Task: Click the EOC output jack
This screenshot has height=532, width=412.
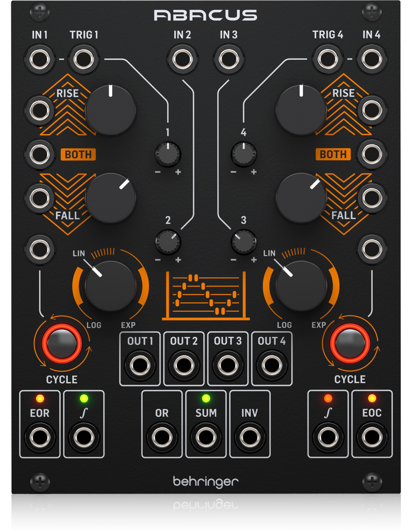Action: click(372, 437)
